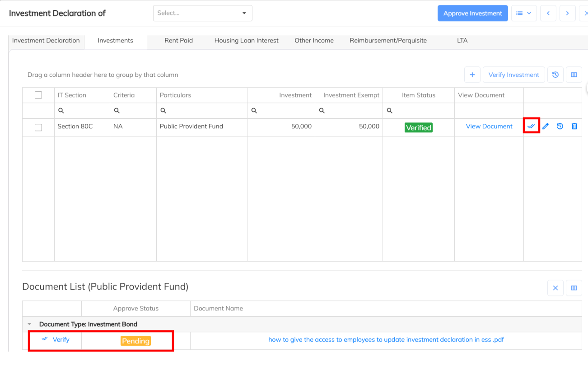Click the plus icon to add investment
This screenshot has width=588, height=366.
click(472, 75)
